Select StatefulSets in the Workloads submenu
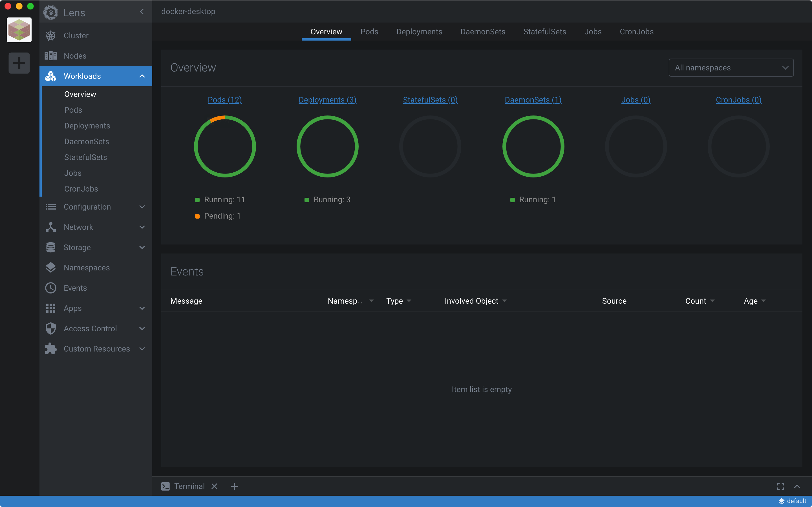 85,157
